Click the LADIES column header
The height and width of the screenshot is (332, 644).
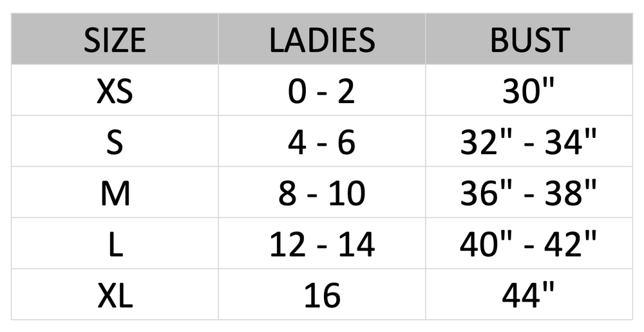(321, 40)
